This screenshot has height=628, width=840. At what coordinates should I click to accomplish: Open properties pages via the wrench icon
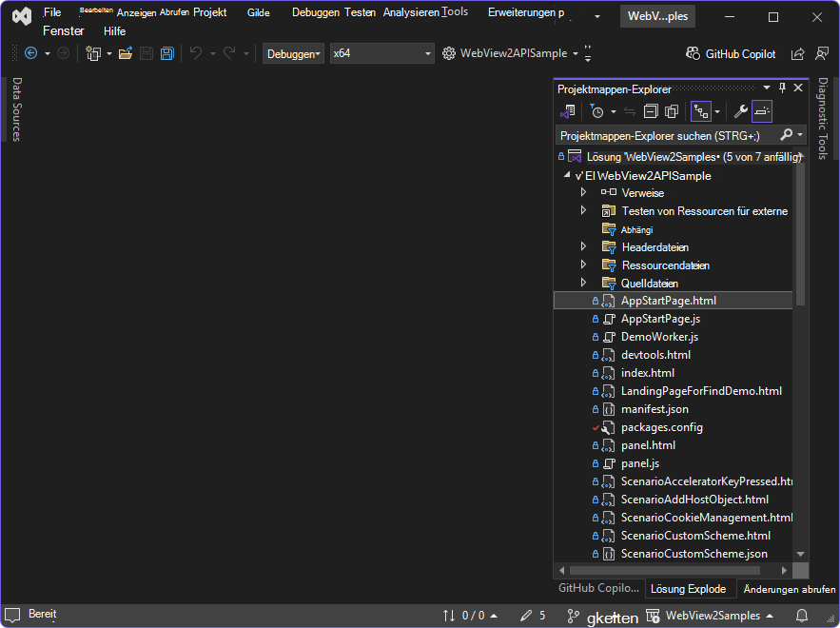739,111
